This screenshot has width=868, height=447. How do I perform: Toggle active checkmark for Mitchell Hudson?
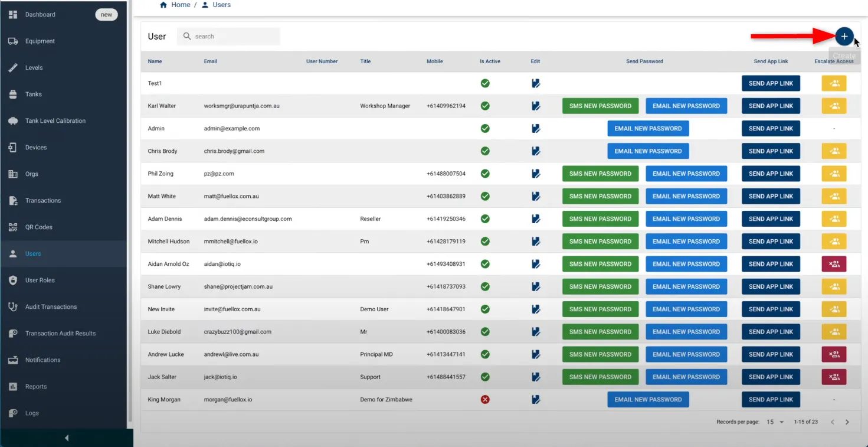[x=485, y=242]
